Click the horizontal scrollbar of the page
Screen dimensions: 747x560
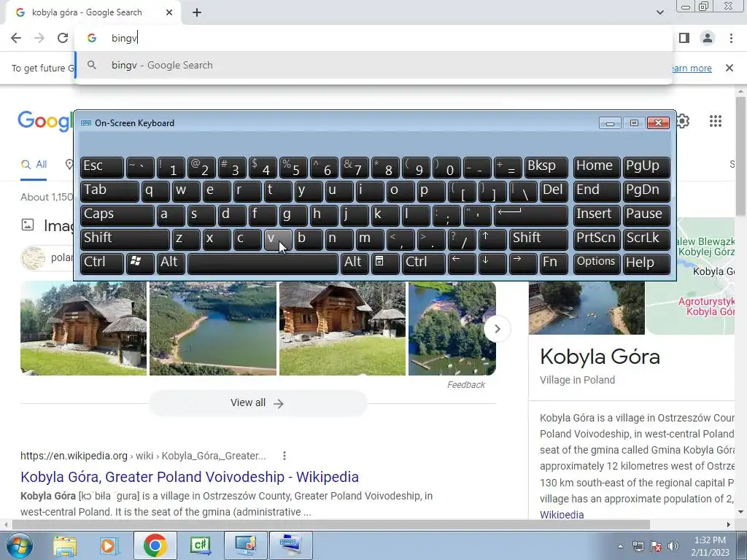click(331, 525)
